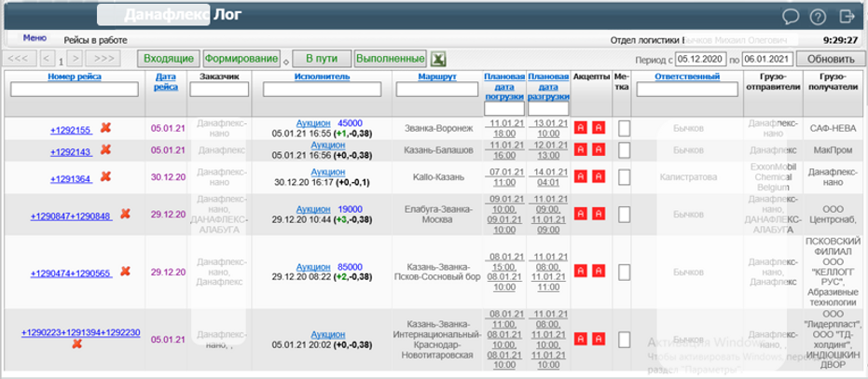Image resolution: width=868 pixels, height=379 pixels.
Task: Delete trip +1292155 with red cross
Action: click(x=105, y=128)
